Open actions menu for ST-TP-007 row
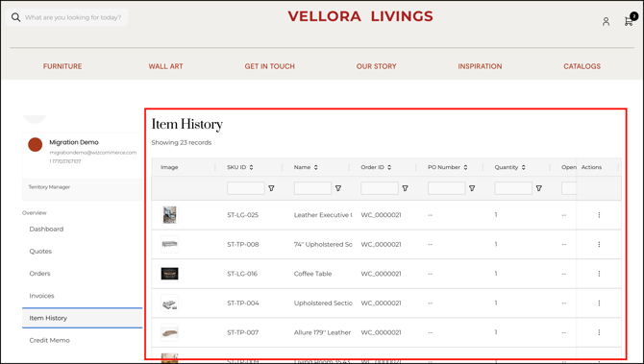The height and width of the screenshot is (364, 644). (x=599, y=332)
